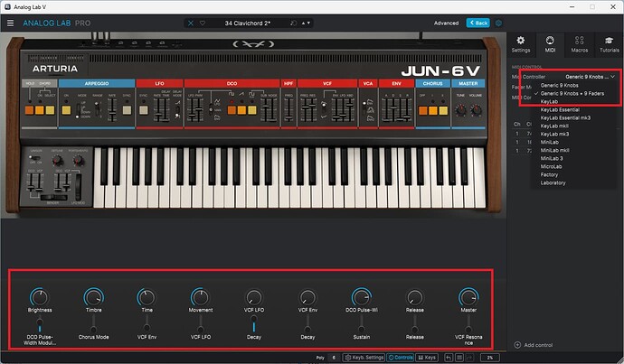
Task: Go back with the Back button
Action: [478, 23]
